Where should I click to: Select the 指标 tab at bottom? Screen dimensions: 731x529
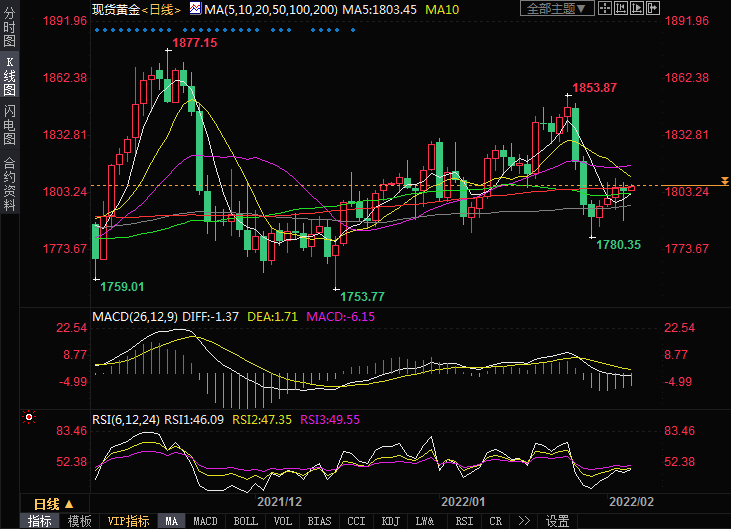tap(40, 521)
